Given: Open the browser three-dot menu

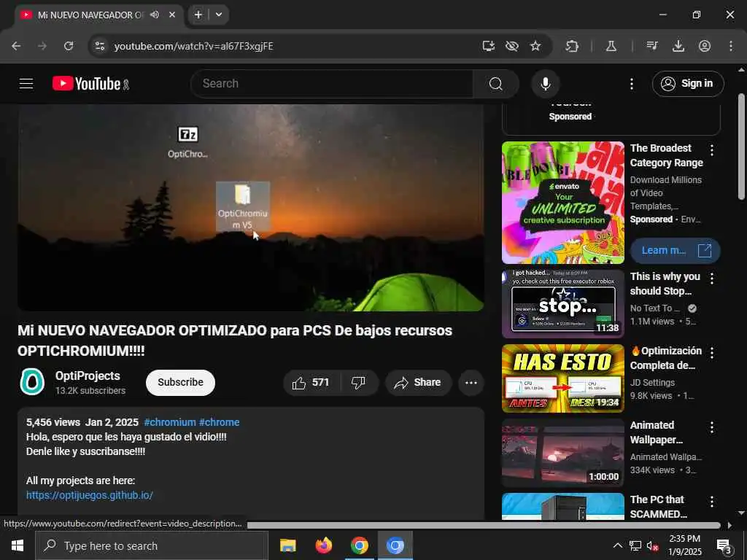Looking at the screenshot, I should [x=731, y=46].
